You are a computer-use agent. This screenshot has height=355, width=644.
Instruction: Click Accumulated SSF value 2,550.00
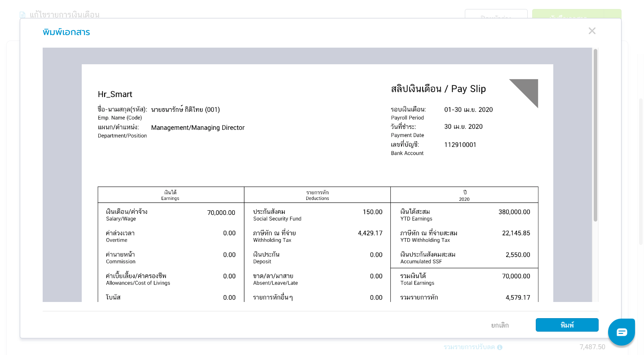(518, 255)
